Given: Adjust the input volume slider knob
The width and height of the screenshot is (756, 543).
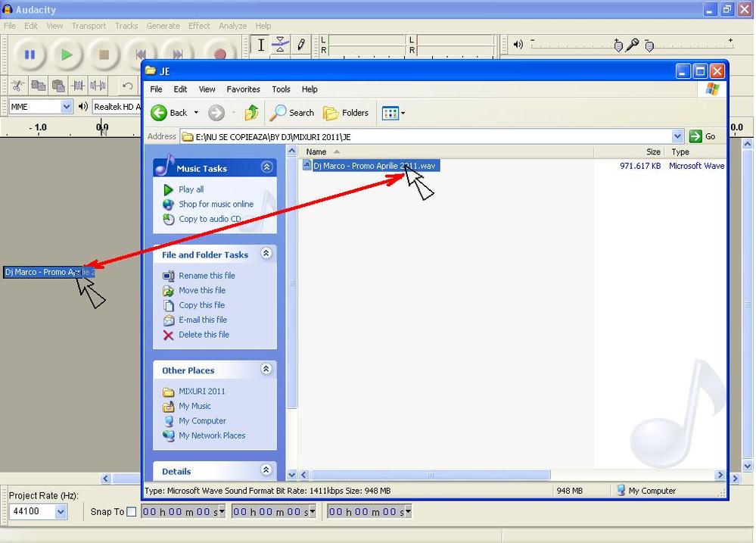Looking at the screenshot, I should pos(649,46).
